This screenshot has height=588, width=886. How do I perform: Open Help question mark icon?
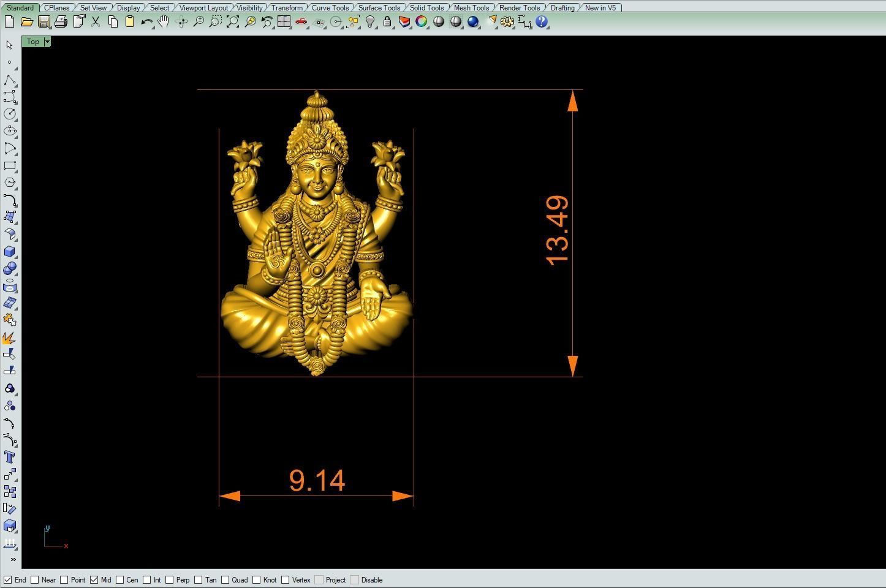click(x=542, y=21)
